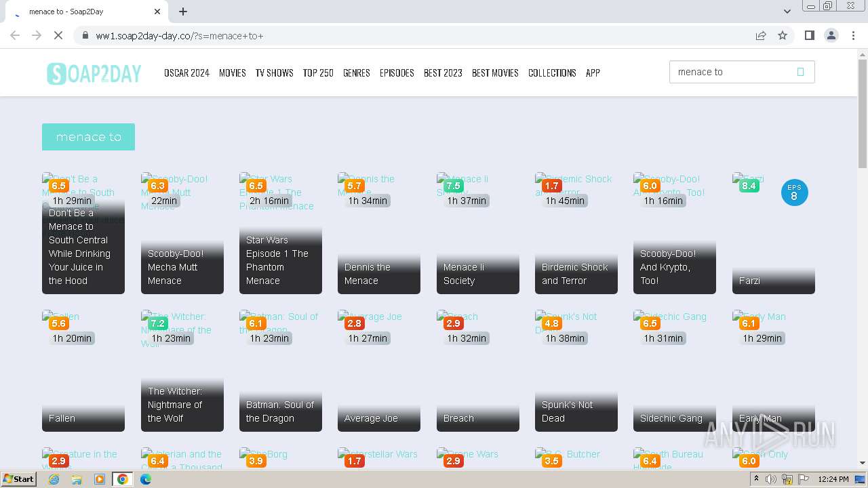Open the 'Drone Wars' movie link
Image resolution: width=868 pixels, height=488 pixels.
[478, 458]
